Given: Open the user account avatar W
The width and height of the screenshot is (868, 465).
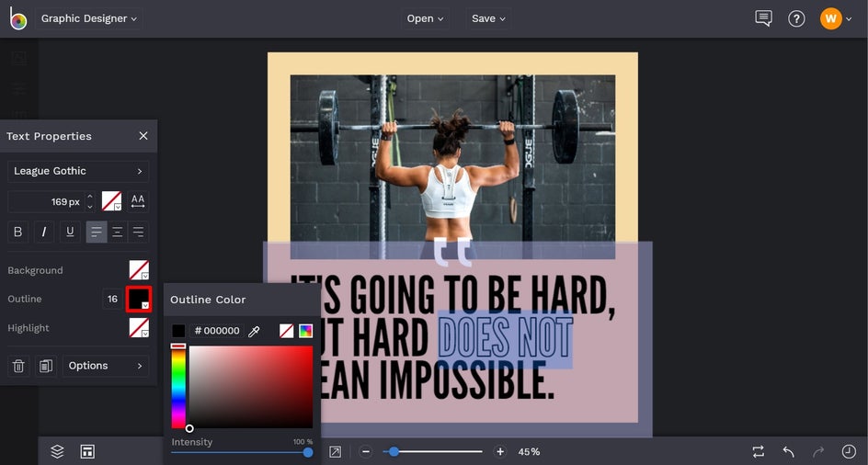Looking at the screenshot, I should 830,18.
